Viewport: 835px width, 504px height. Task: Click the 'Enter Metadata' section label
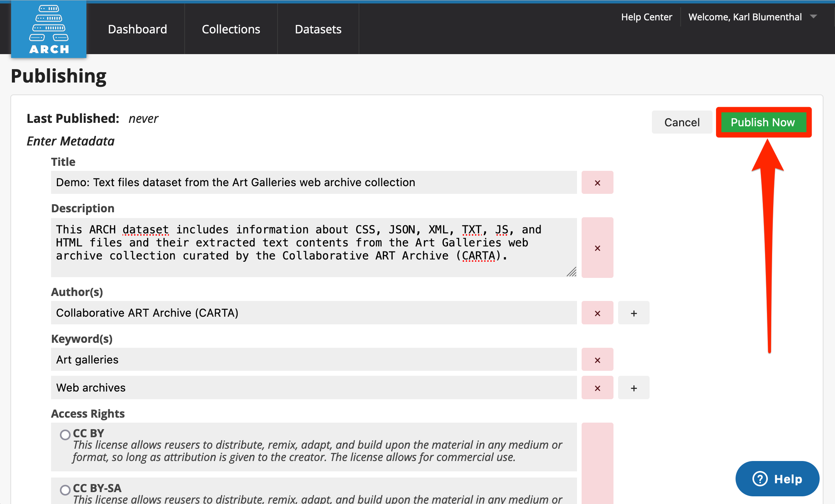pyautogui.click(x=71, y=141)
